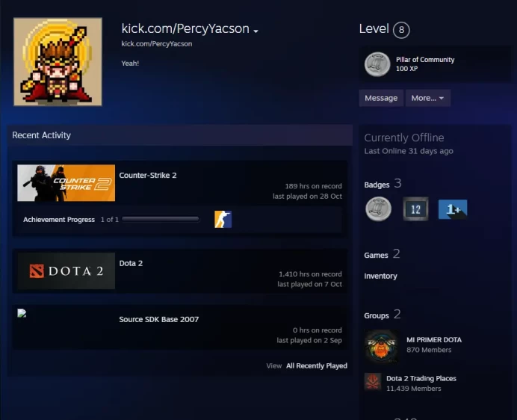This screenshot has height=420, width=517.
Task: Expand the dropdown arrow beside kick.com/PercyYacson
Action: pyautogui.click(x=256, y=31)
